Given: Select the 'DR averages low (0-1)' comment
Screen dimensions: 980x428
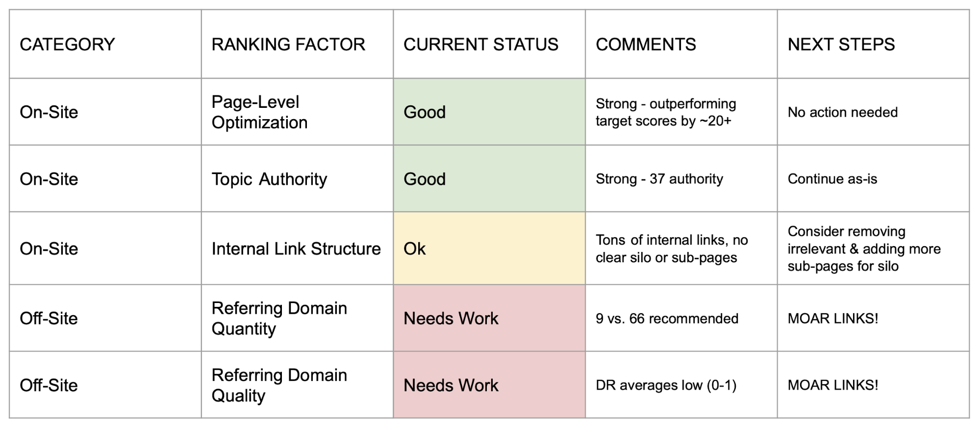Looking at the screenshot, I should coord(666,385).
